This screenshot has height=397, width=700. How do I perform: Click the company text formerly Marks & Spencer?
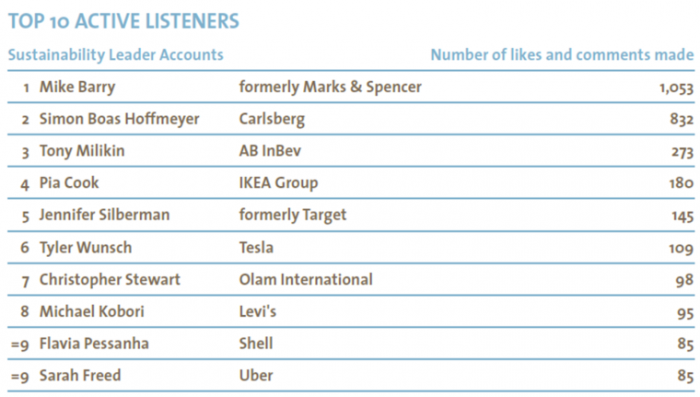330,87
